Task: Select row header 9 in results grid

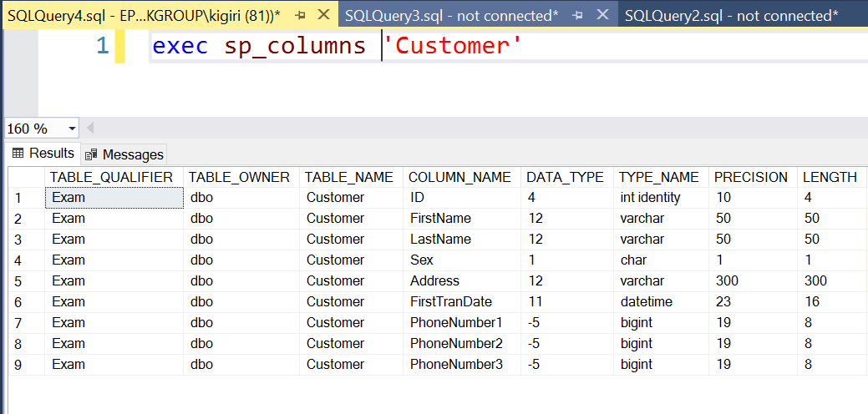Action: 26,365
